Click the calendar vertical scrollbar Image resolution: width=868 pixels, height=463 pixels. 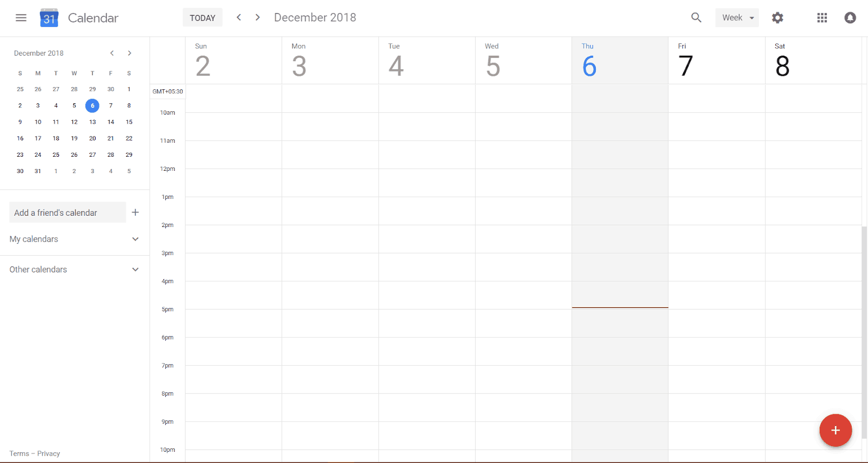(x=864, y=332)
